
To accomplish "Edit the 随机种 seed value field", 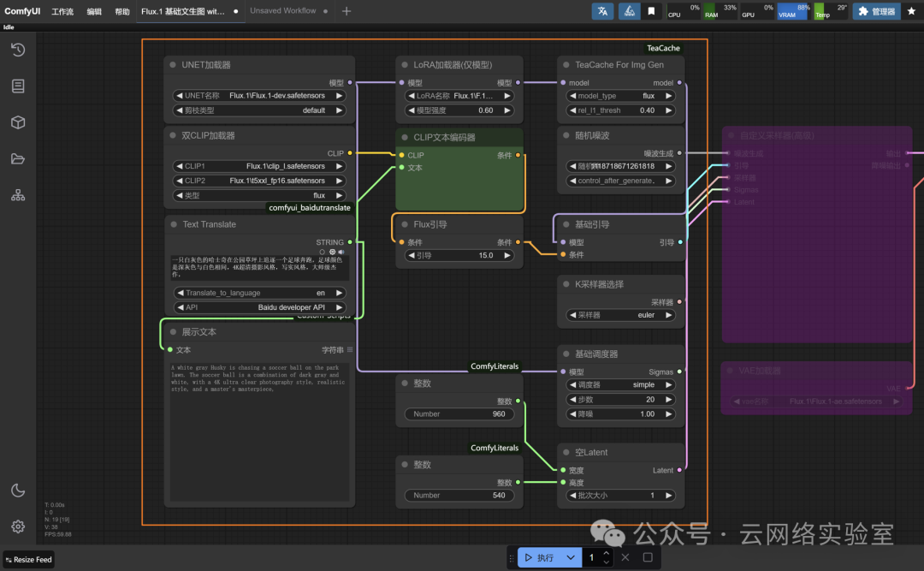I will click(620, 166).
